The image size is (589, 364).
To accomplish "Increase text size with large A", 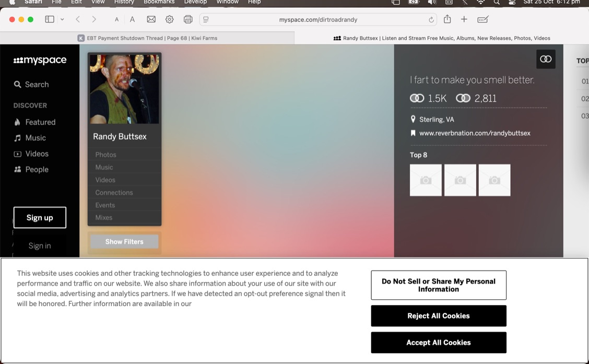I will (x=132, y=19).
